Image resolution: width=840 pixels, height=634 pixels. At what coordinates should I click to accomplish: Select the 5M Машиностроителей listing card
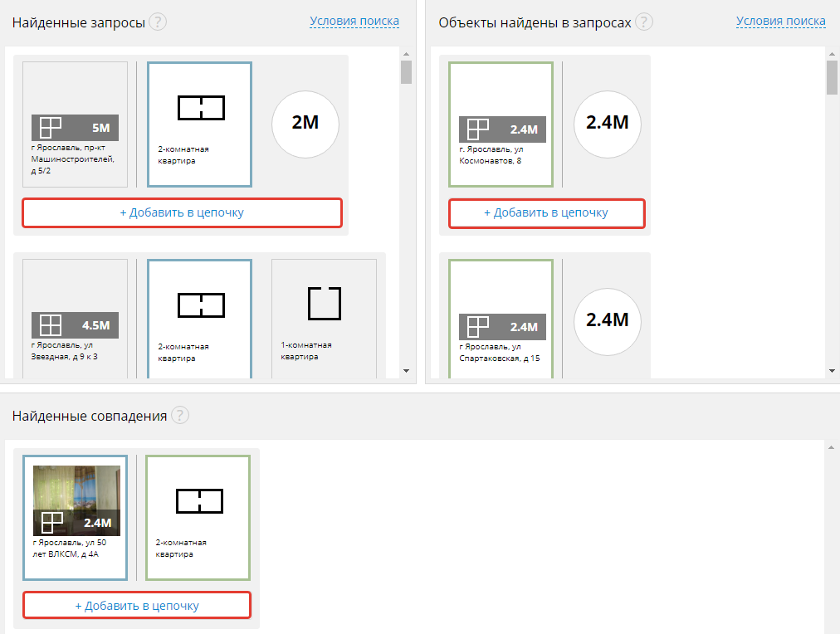[75, 124]
